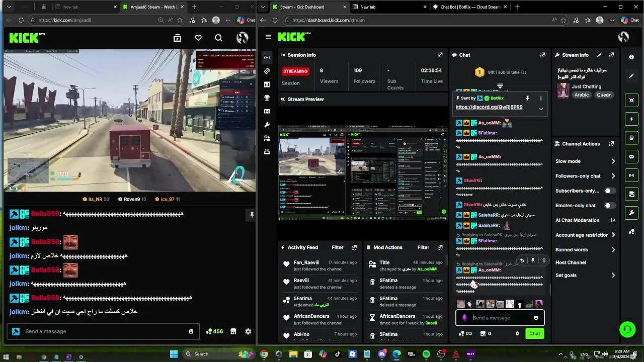This screenshot has width=644, height=362.
Task: Open three-dot menu on pinned BotRix message
Action: (541, 98)
